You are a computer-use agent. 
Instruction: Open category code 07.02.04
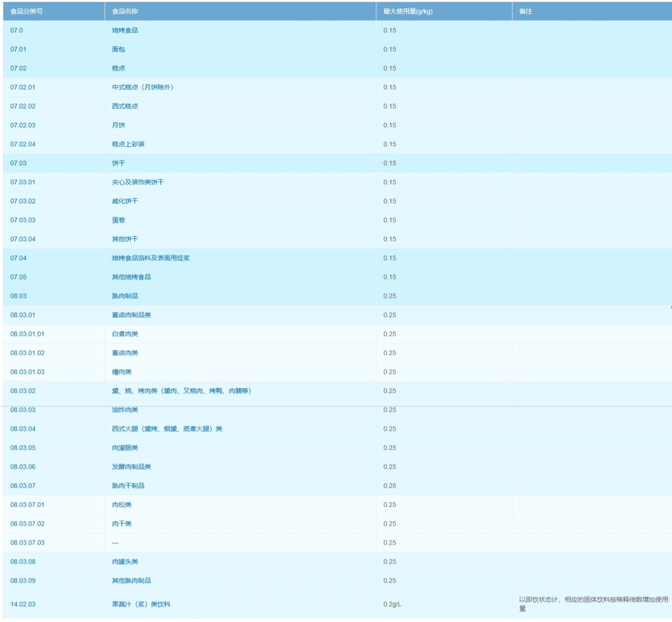(23, 144)
